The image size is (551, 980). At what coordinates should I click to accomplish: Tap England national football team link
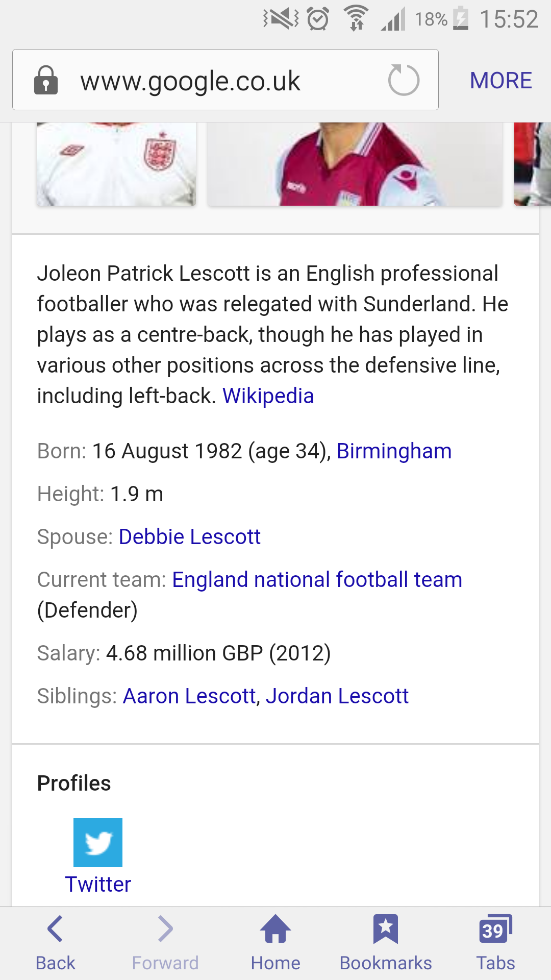pos(317,580)
